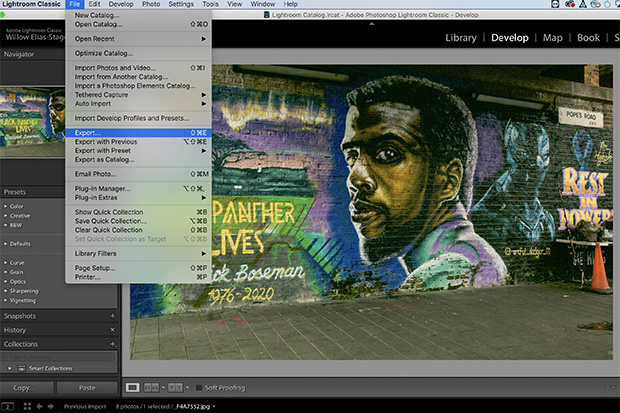Click the Before/After top-bottom view icon
This screenshot has height=413, width=620.
[175, 388]
